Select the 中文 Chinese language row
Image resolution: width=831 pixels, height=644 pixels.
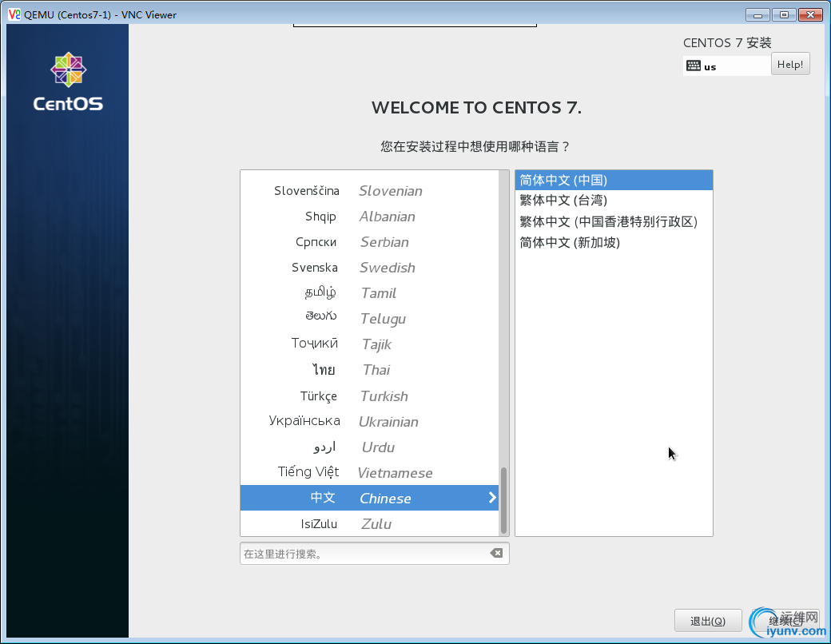(369, 498)
